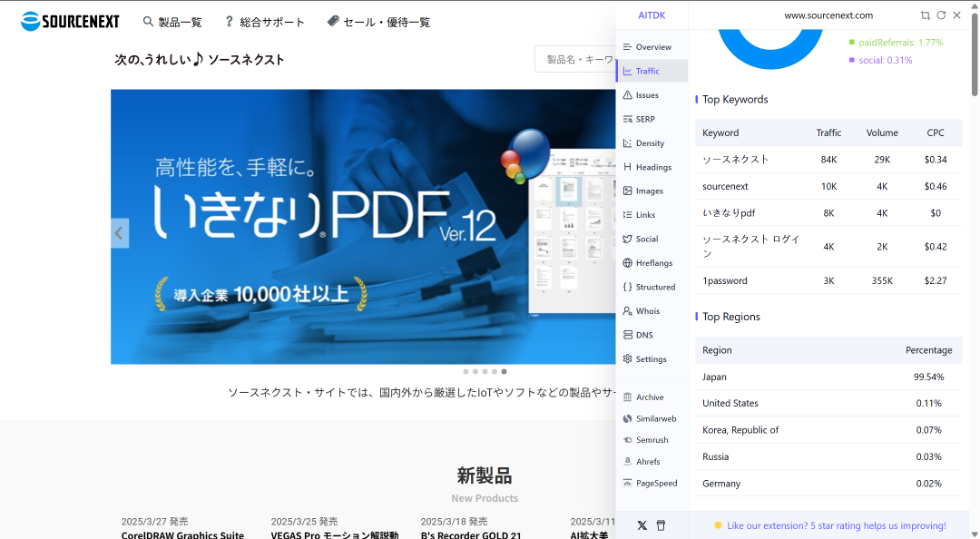Select the first carousel dot

click(x=465, y=371)
